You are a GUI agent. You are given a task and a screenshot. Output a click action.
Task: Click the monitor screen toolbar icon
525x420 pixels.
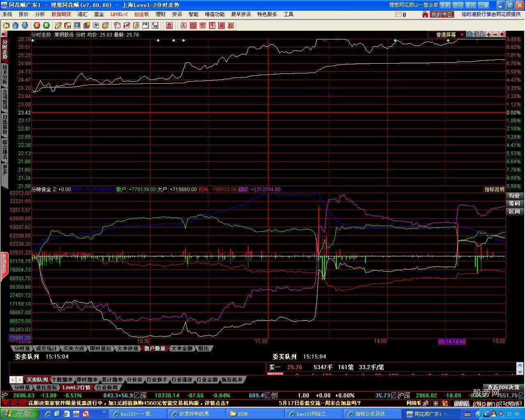coord(77,25)
